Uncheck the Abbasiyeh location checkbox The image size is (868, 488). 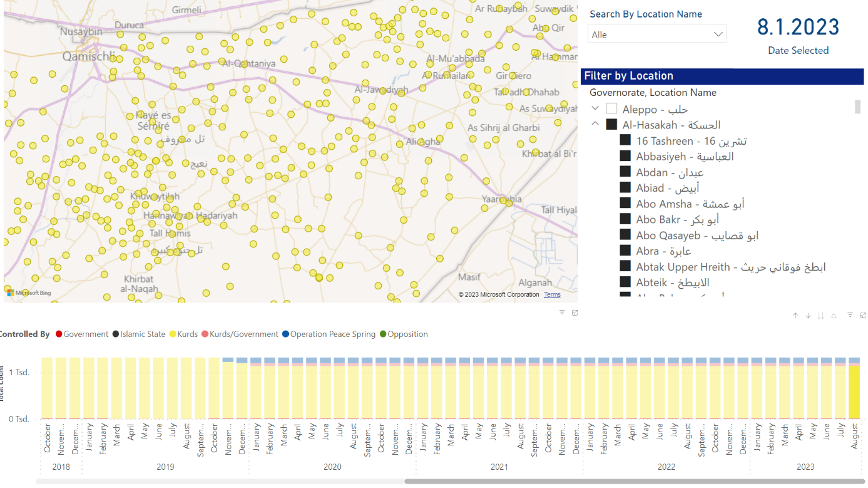pyautogui.click(x=625, y=157)
